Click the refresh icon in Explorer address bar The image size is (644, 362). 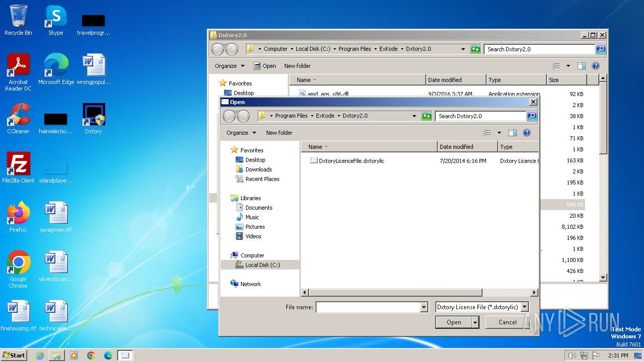click(475, 49)
